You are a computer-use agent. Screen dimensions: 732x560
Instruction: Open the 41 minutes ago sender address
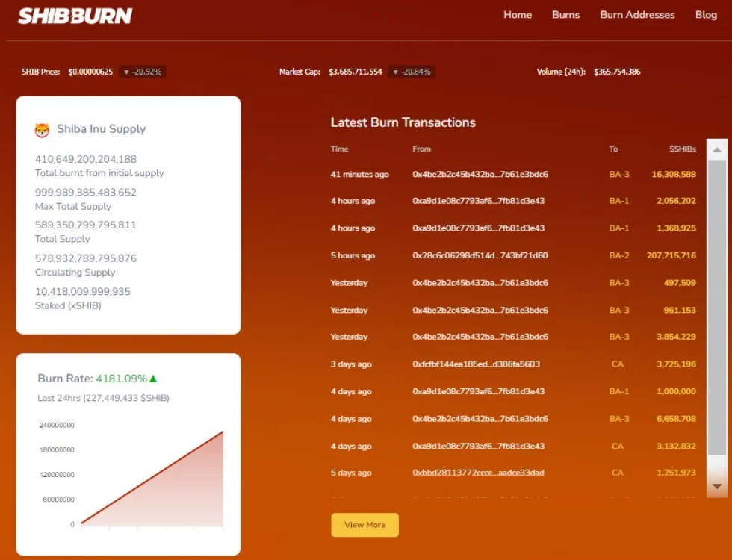point(480,175)
